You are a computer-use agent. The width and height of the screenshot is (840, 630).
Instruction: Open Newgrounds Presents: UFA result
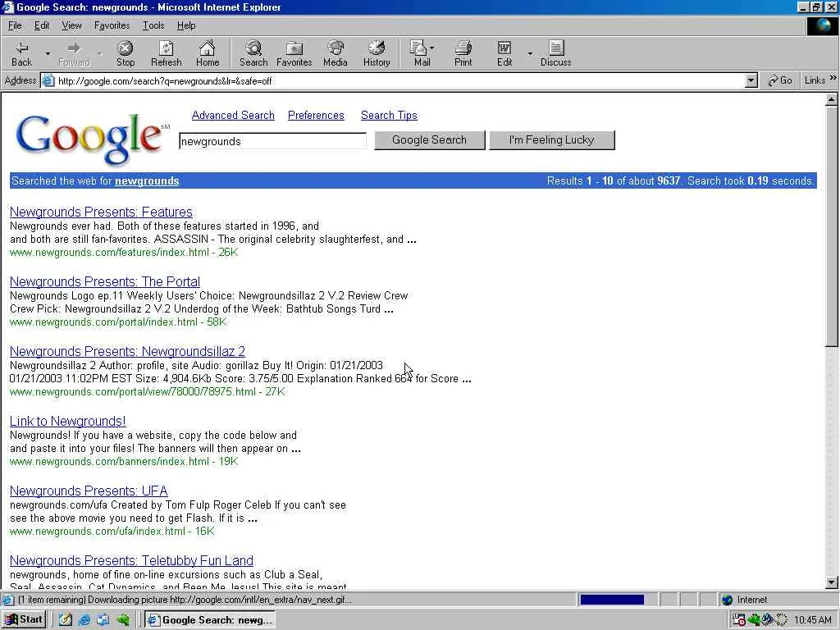(89, 491)
